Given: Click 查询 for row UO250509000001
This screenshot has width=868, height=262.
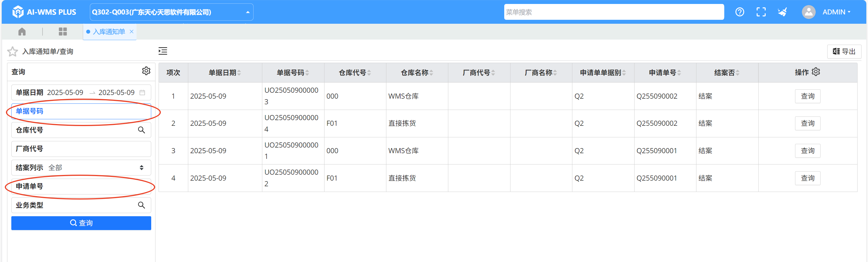Looking at the screenshot, I should click(x=807, y=151).
